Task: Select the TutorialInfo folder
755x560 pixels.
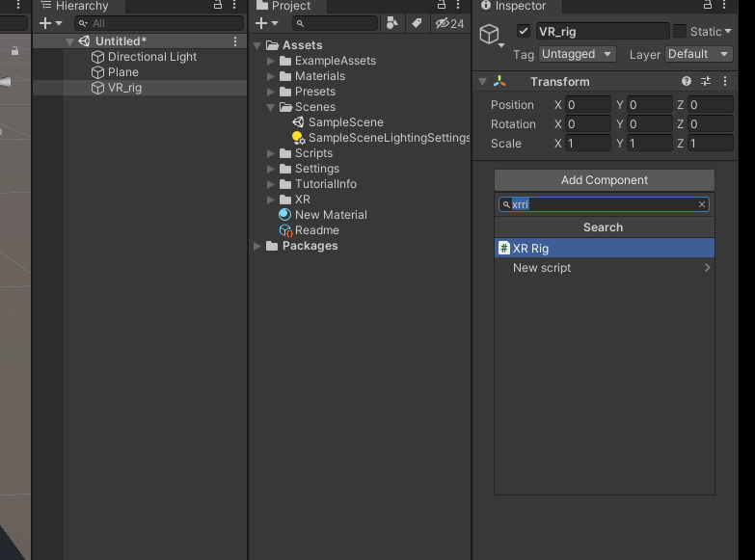Action: (x=326, y=184)
